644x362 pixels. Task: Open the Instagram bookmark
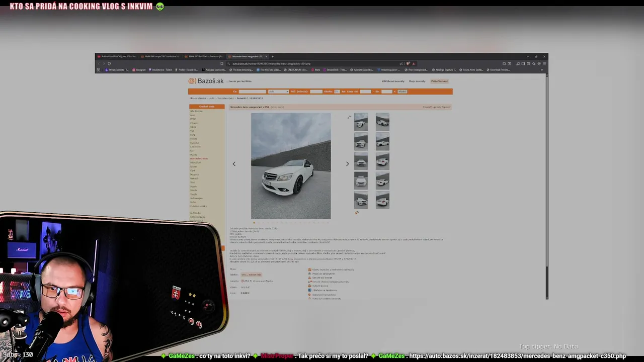(x=139, y=70)
